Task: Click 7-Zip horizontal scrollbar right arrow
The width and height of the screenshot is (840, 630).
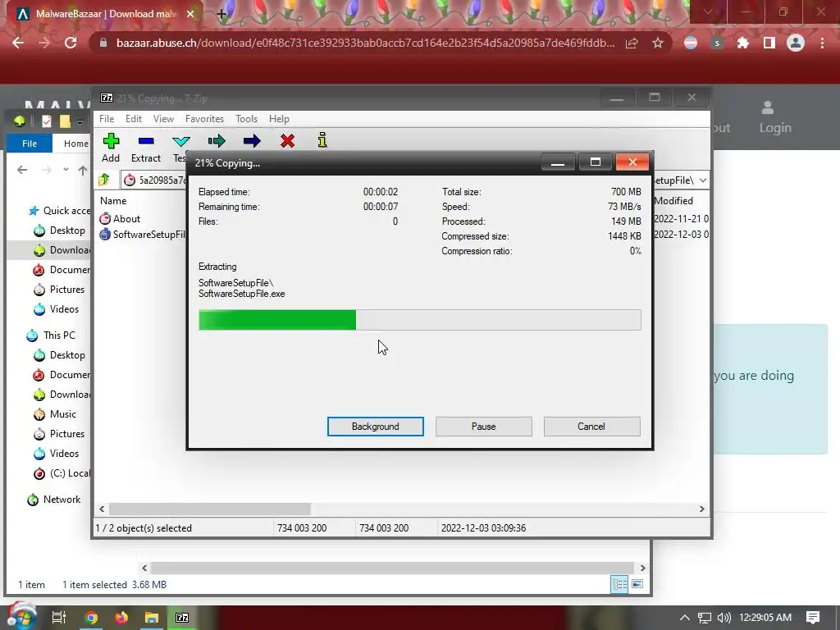Action: tap(702, 509)
